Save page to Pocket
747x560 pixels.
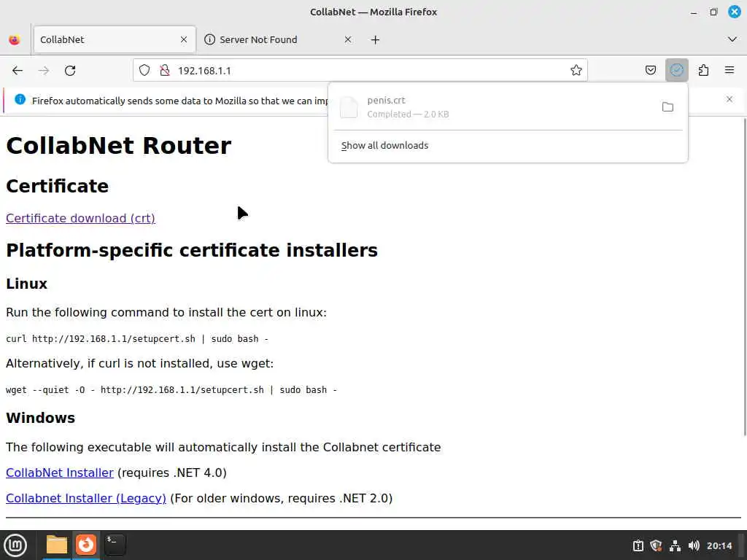coord(650,71)
